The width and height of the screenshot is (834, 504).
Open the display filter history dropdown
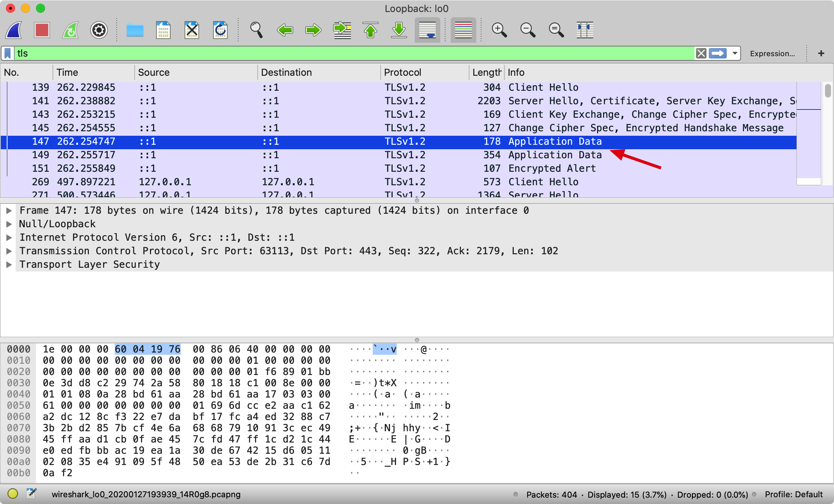[735, 53]
